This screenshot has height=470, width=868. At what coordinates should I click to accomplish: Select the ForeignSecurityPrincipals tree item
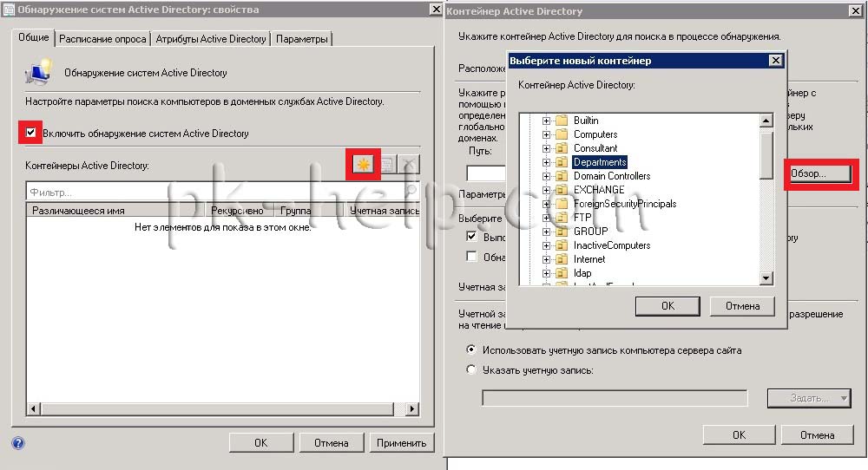pyautogui.click(x=624, y=204)
